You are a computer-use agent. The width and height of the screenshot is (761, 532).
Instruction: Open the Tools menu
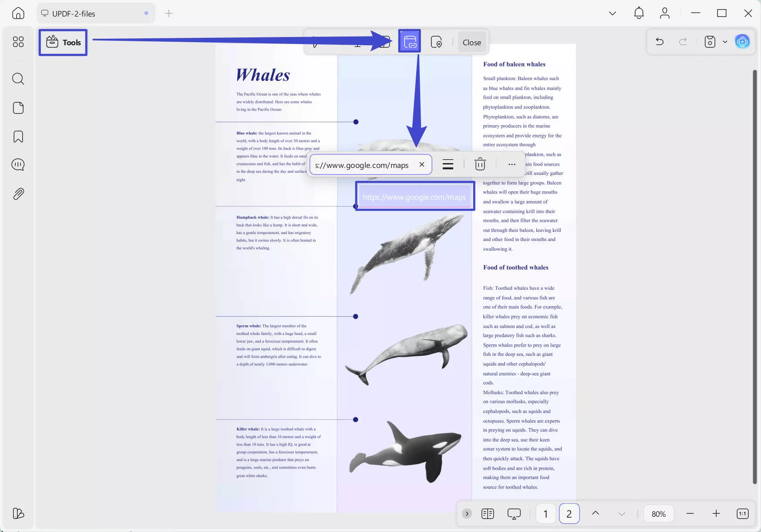pyautogui.click(x=64, y=42)
